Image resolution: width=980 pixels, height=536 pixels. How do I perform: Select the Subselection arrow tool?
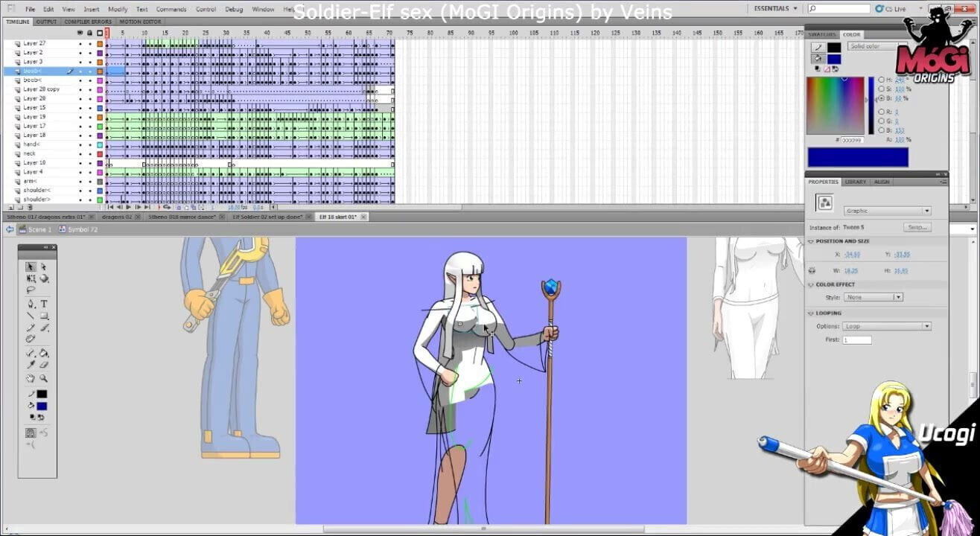(x=44, y=267)
